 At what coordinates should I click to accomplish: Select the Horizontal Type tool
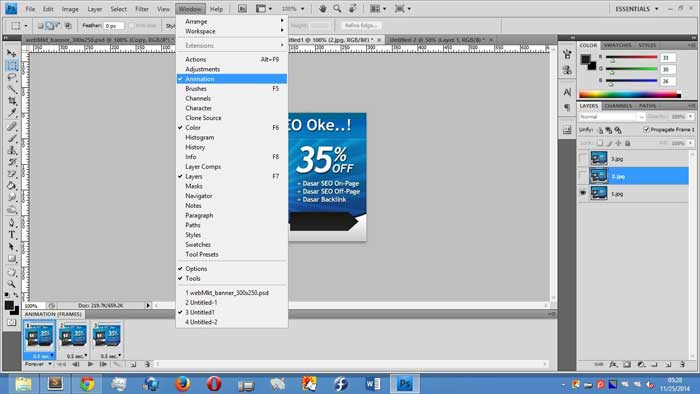pyautogui.click(x=12, y=235)
